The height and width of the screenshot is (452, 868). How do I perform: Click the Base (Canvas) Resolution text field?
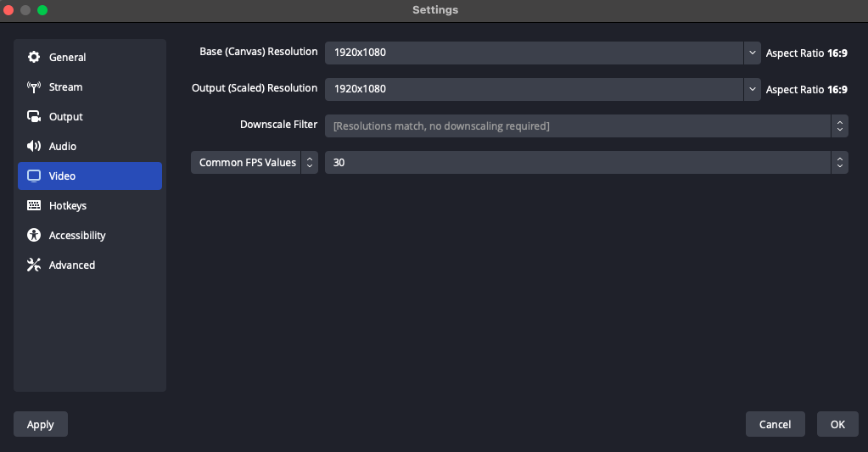pyautogui.click(x=533, y=53)
